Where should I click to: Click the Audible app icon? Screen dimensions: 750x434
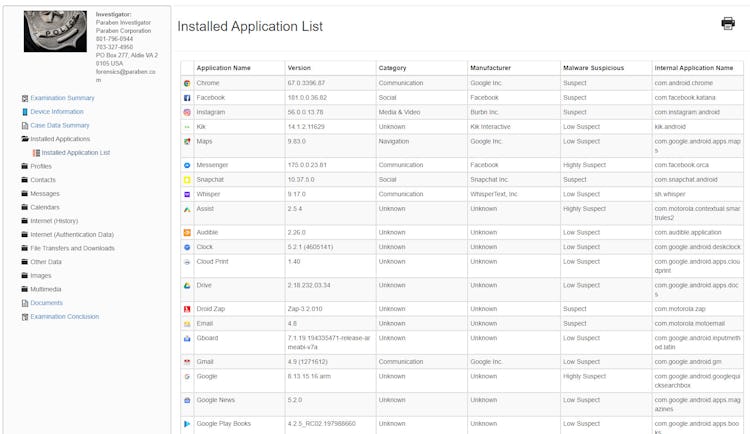coord(187,232)
